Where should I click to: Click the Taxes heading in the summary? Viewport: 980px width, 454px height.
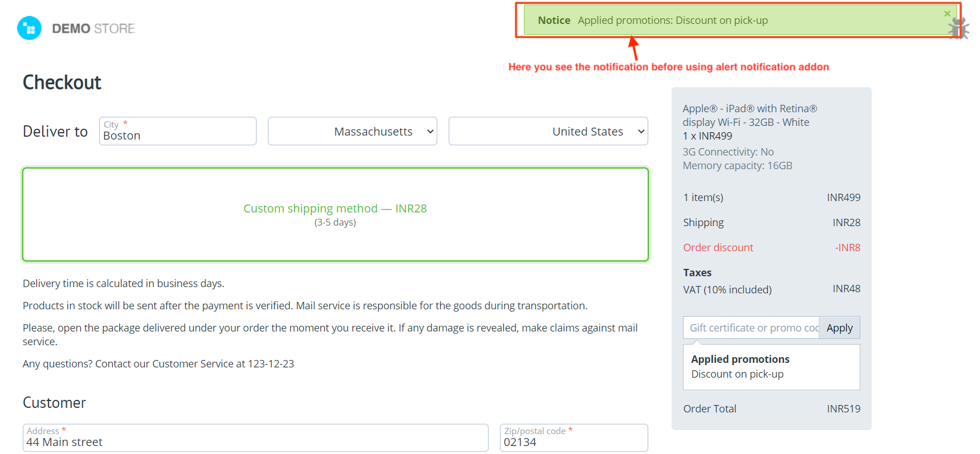coord(697,272)
